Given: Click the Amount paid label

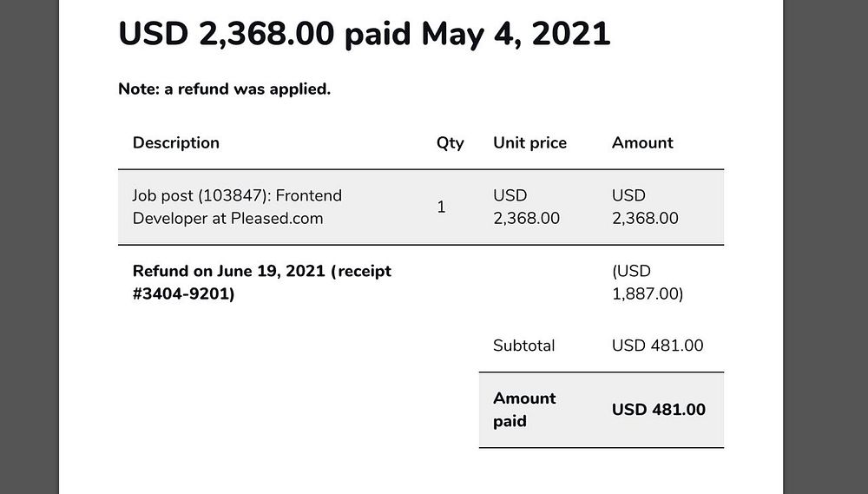Looking at the screenshot, I should (524, 410).
